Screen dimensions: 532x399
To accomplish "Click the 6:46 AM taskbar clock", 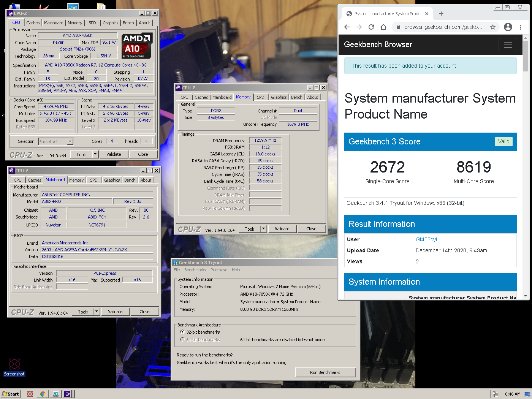I will (513, 394).
